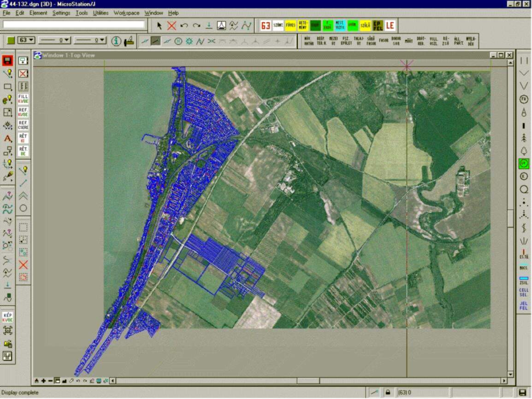The height and width of the screenshot is (399, 532).
Task: Select the Place Fence dashed rectangle tool
Action: click(x=23, y=227)
